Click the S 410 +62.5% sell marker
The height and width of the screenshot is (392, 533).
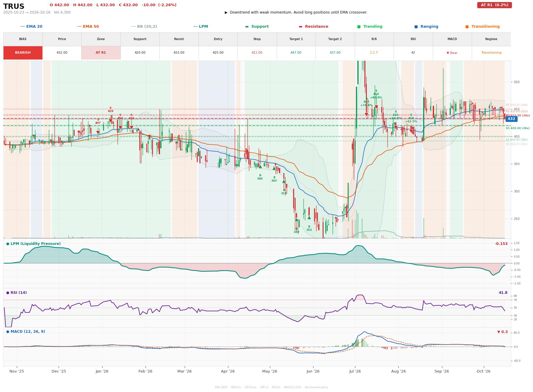coord(411,131)
